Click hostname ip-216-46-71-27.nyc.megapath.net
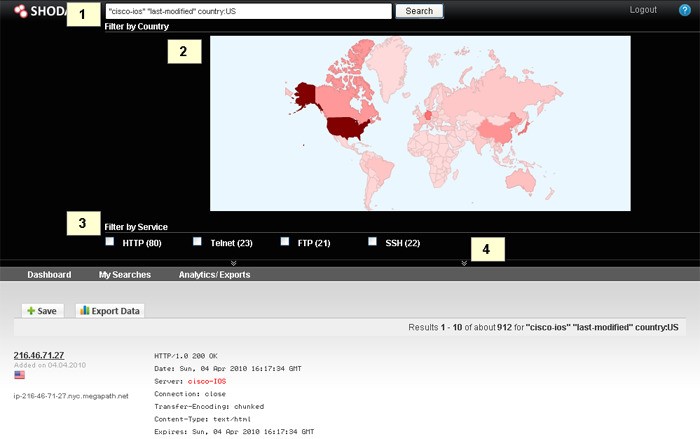700x439 pixels. pyautogui.click(x=71, y=396)
